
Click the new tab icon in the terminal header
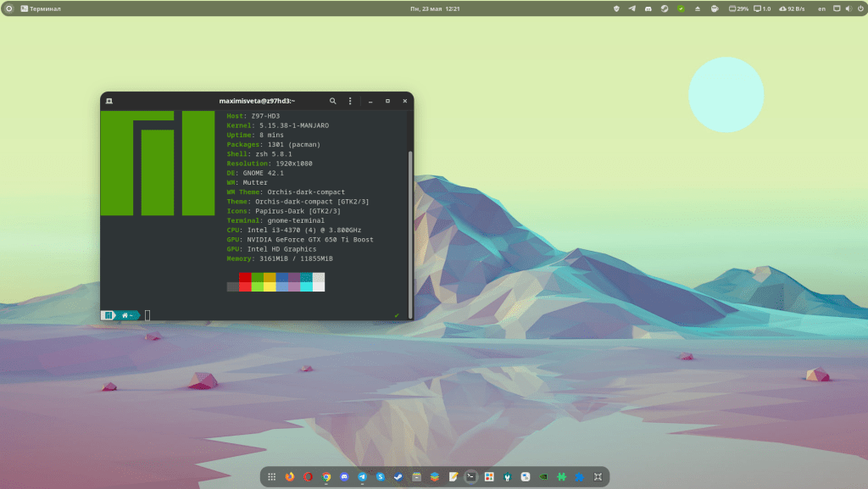(x=108, y=101)
